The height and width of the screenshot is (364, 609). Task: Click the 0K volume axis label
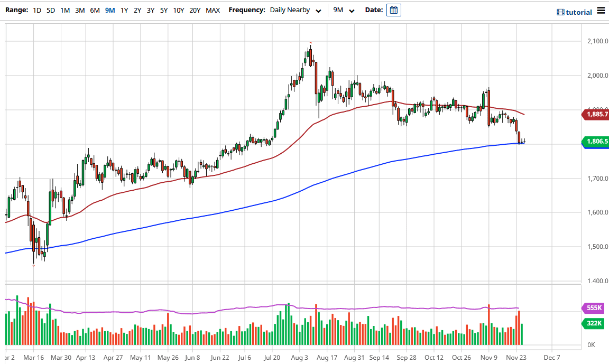click(591, 345)
